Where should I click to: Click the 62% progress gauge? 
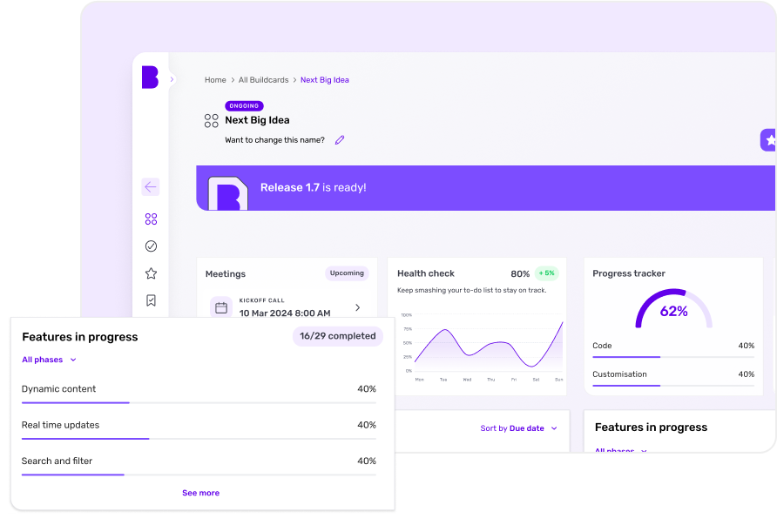[x=674, y=308]
